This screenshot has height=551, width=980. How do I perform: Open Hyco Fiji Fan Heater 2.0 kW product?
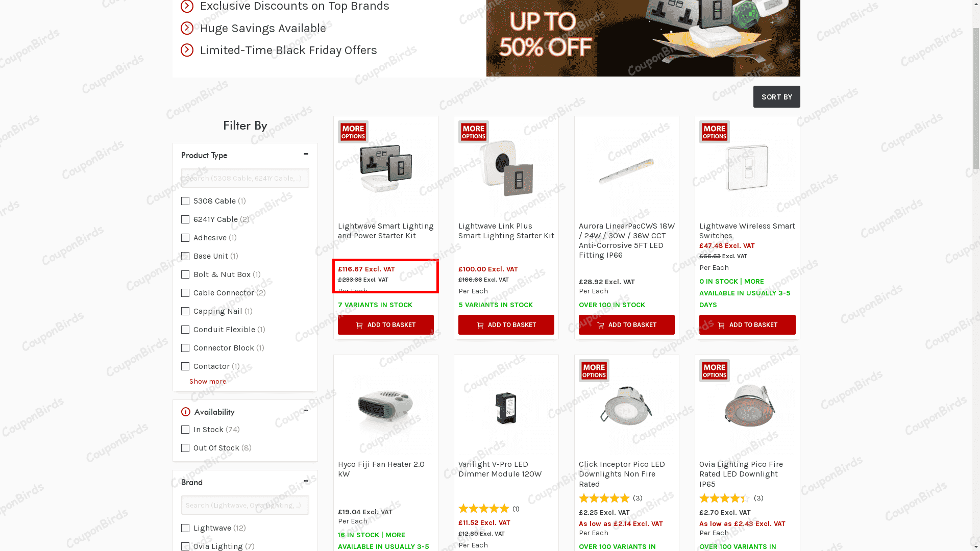coord(381,469)
